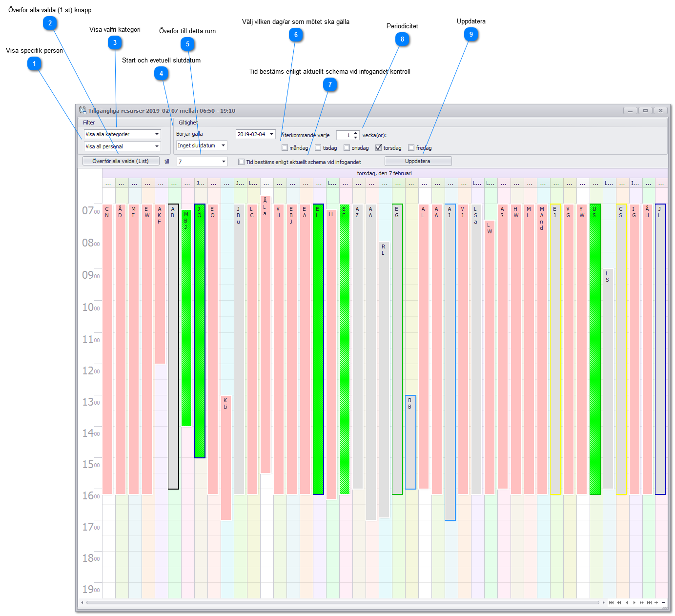Jump to first record navigation arrow
The height and width of the screenshot is (616, 675).
click(x=611, y=602)
